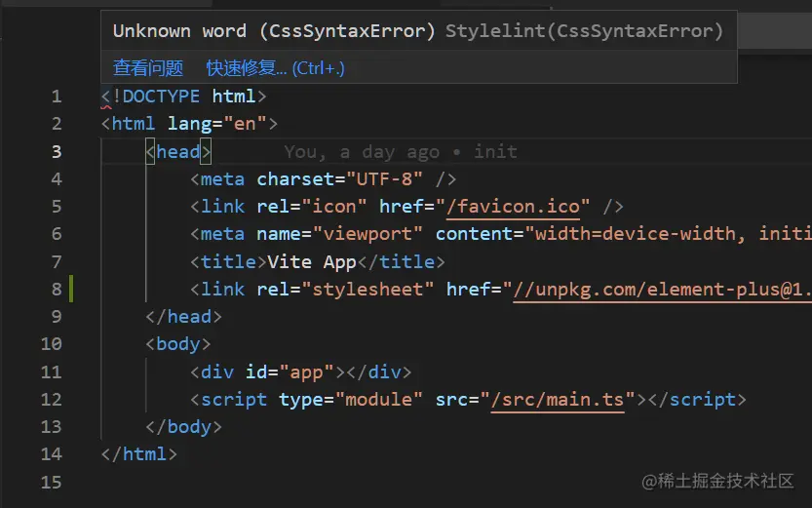Click 快速修复... (Ctrl+.) quick fix link
Viewport: 812px width, 508px height.
pos(276,68)
